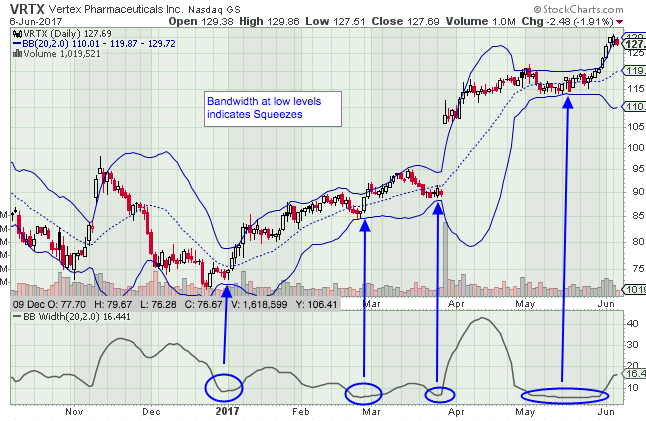Click the Volume 1.0M header value

480,21
